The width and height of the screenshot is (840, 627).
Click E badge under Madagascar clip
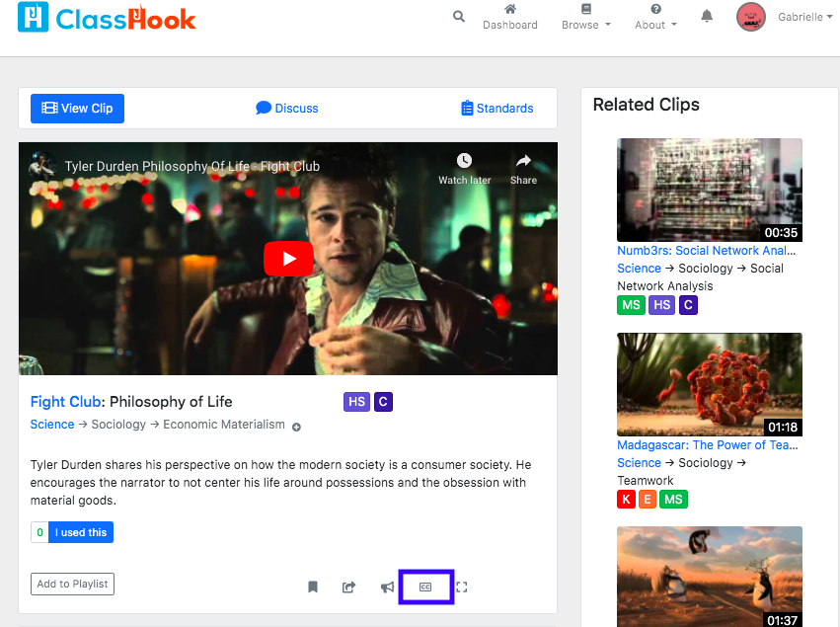pos(648,500)
